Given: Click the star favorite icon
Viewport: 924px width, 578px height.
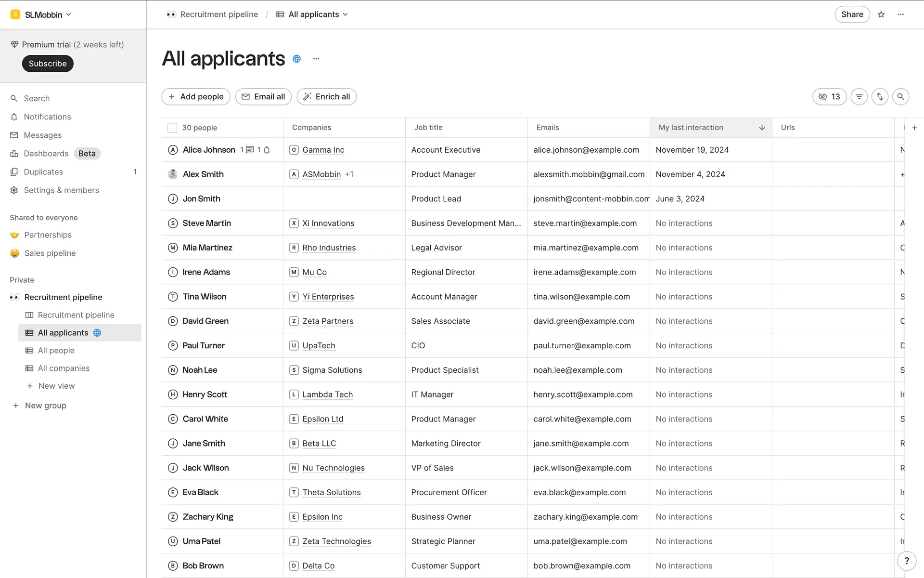Looking at the screenshot, I should (881, 14).
